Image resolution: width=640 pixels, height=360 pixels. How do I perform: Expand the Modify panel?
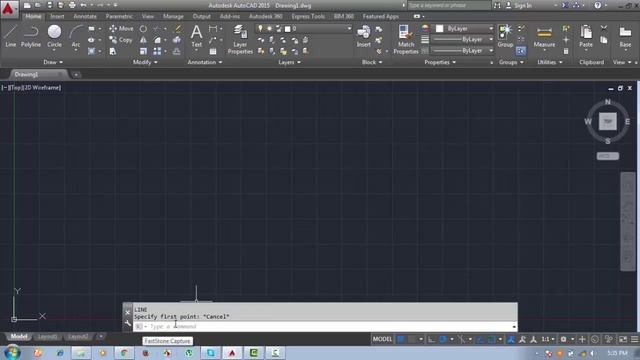(145, 62)
